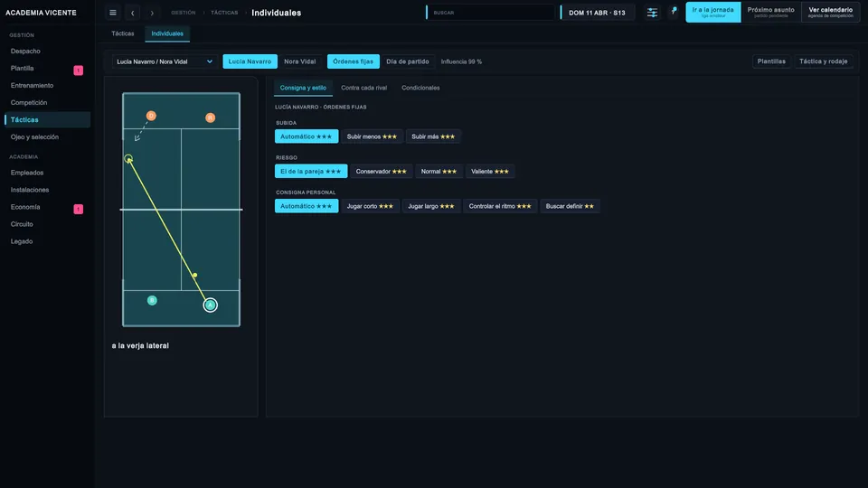Open the pair selector dropdown
This screenshot has height=488, width=868.
tap(164, 61)
